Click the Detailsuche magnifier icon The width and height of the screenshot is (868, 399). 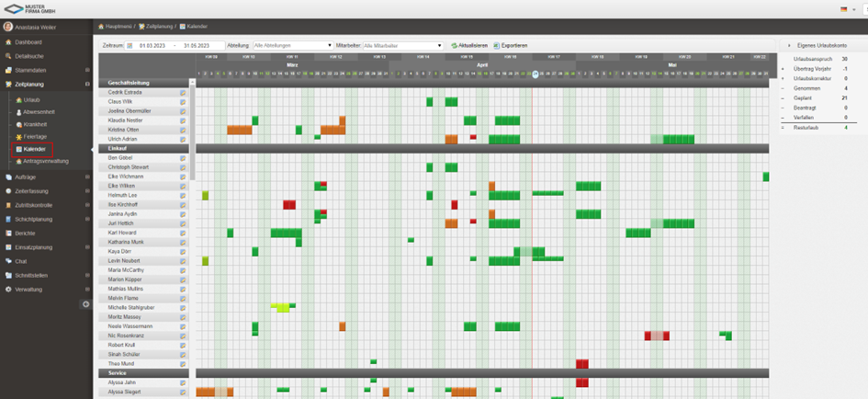coord(8,56)
